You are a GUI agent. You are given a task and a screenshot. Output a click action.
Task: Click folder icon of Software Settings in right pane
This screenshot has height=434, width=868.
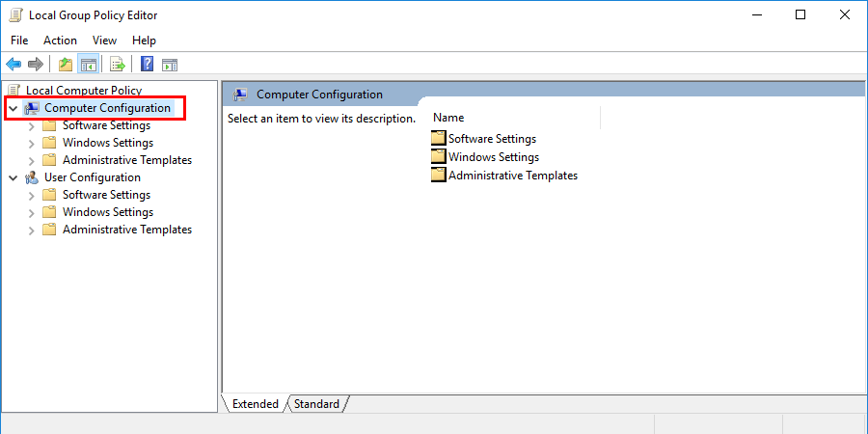pyautogui.click(x=439, y=138)
